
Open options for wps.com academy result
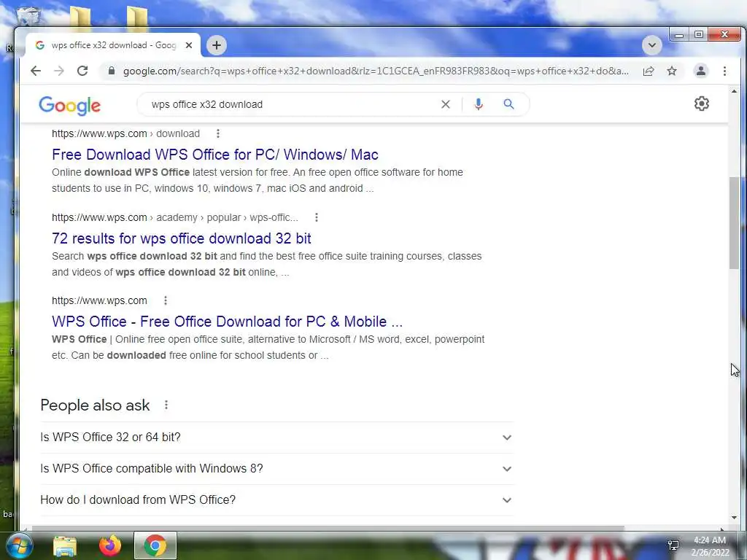tap(317, 217)
